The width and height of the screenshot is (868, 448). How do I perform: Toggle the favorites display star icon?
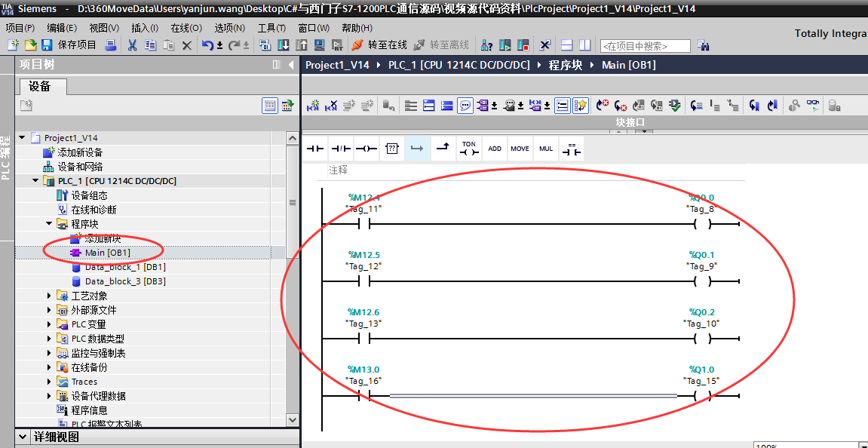point(581,106)
